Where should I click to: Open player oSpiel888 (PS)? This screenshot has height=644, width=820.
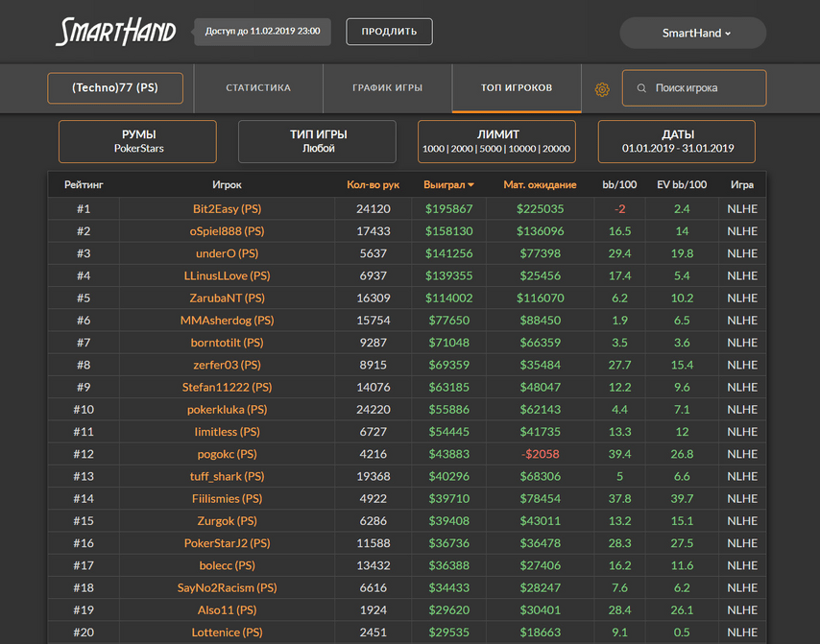(227, 231)
